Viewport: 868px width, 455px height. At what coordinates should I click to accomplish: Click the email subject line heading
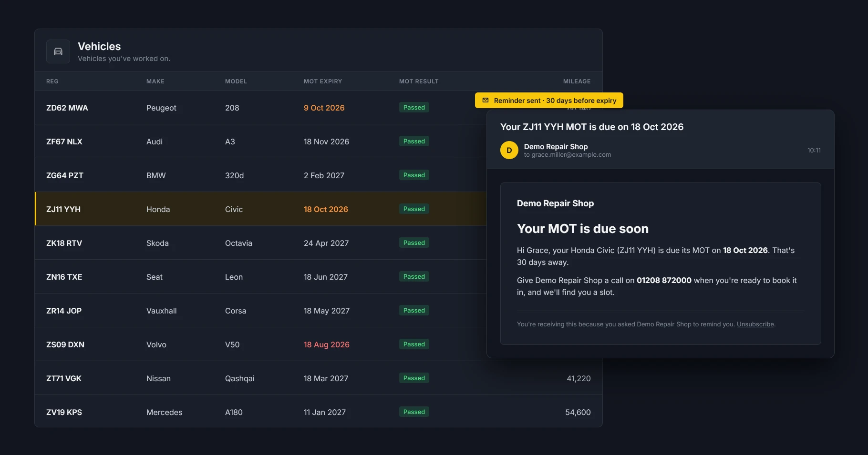[x=592, y=127]
